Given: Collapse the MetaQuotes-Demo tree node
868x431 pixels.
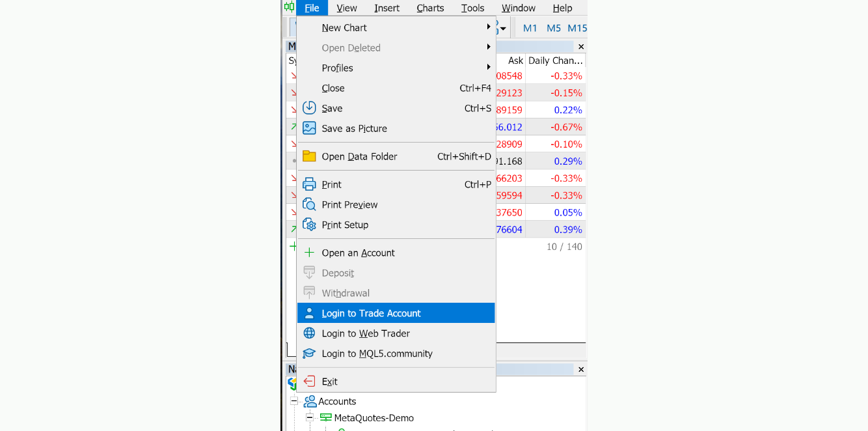Looking at the screenshot, I should [x=310, y=418].
